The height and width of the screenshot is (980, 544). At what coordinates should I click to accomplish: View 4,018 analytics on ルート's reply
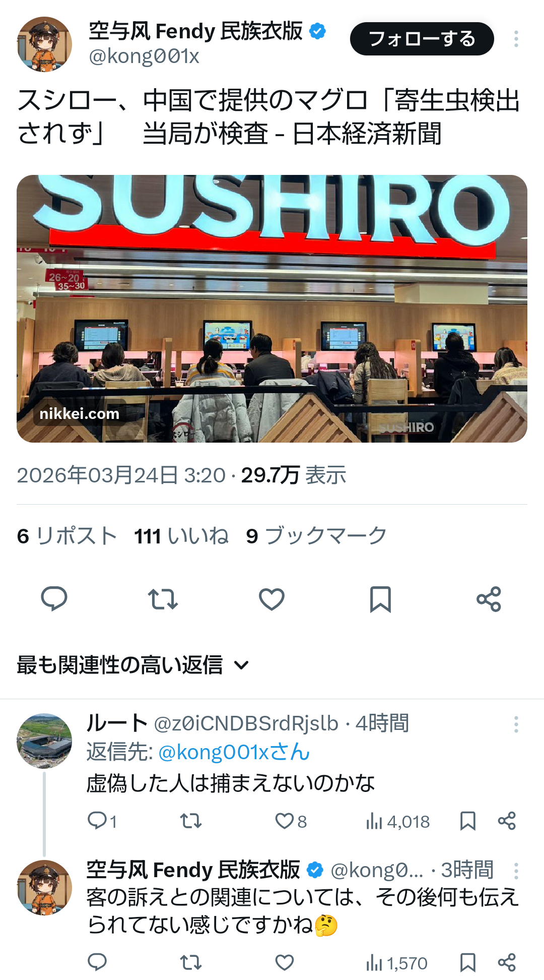click(398, 822)
